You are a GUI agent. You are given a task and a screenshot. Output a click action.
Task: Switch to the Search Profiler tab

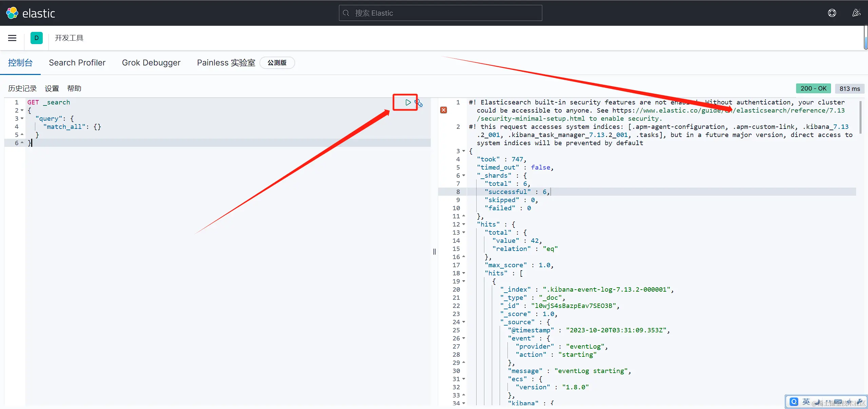coord(77,63)
